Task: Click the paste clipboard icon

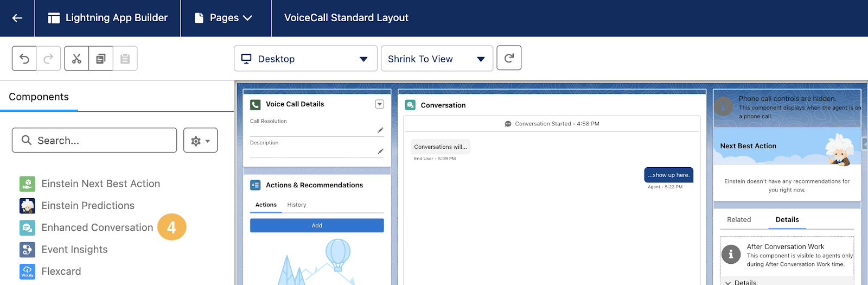Action: [x=125, y=59]
